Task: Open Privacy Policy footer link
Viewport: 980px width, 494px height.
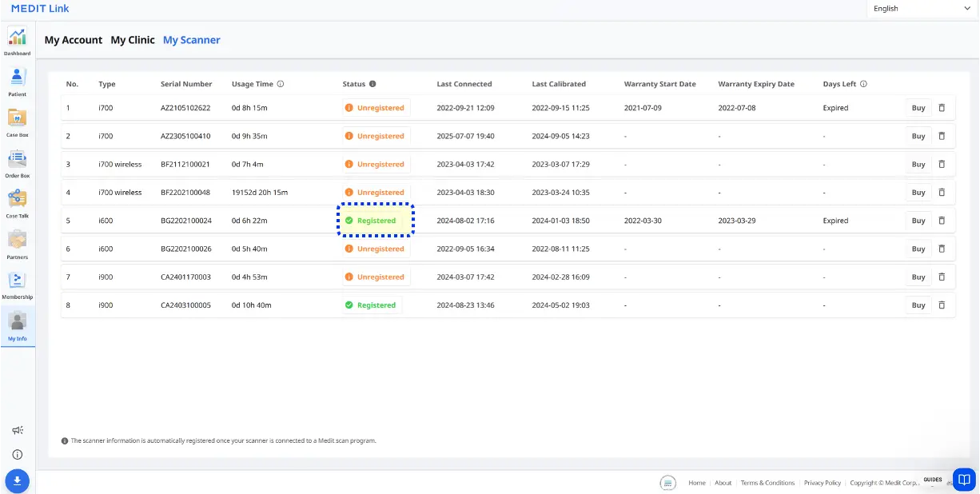Action: point(823,483)
